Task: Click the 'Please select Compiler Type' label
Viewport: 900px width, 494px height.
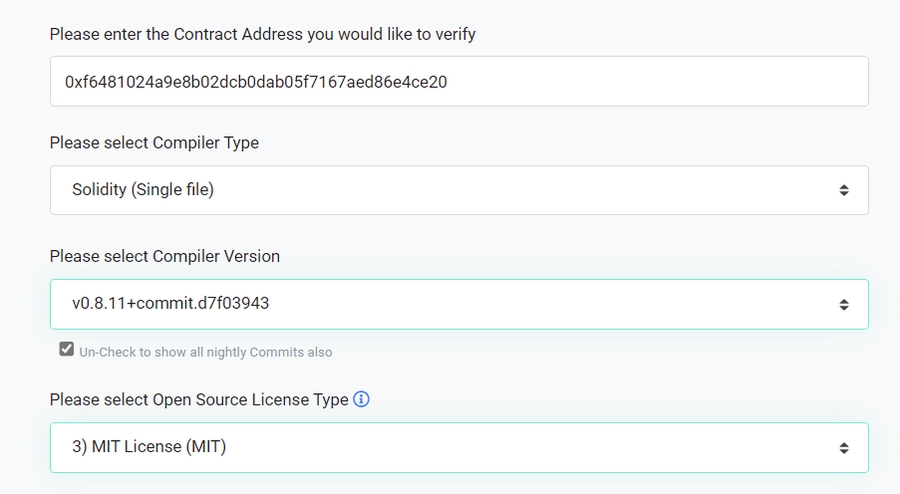Action: point(154,143)
